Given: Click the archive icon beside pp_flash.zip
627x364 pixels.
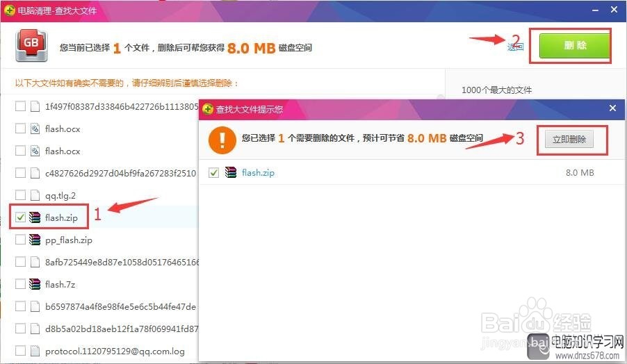Looking at the screenshot, I should 35,240.
